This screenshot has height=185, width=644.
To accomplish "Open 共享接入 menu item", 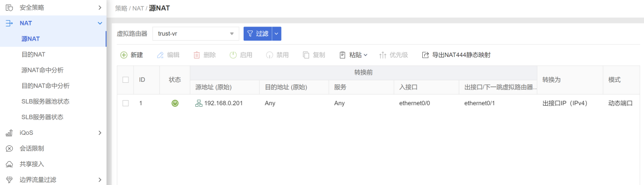I will pyautogui.click(x=31, y=164).
